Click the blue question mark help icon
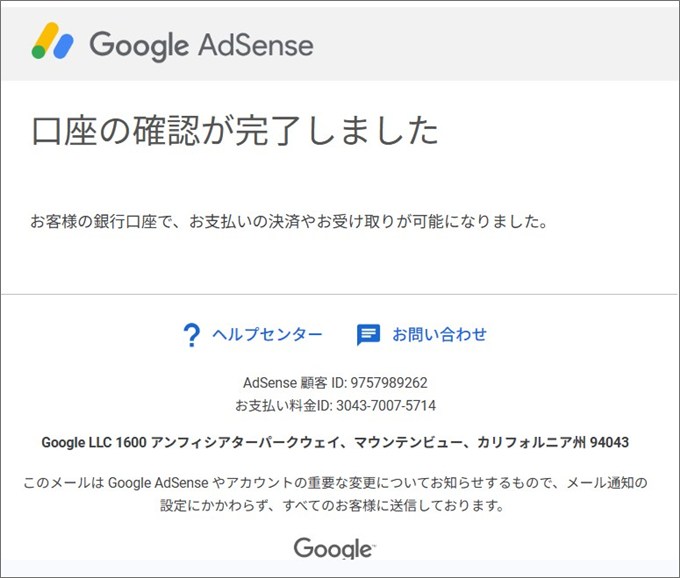Screen dimensions: 680x578 (191, 335)
